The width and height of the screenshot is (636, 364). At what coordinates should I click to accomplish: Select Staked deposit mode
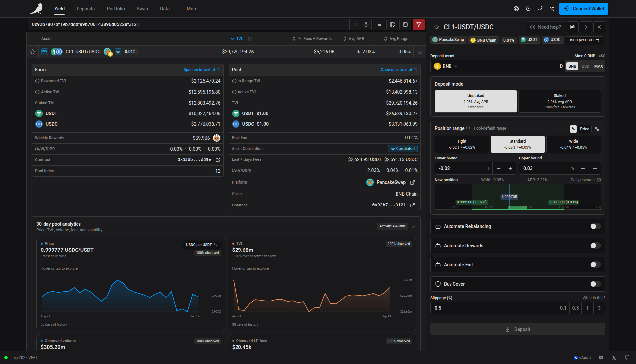tap(559, 101)
